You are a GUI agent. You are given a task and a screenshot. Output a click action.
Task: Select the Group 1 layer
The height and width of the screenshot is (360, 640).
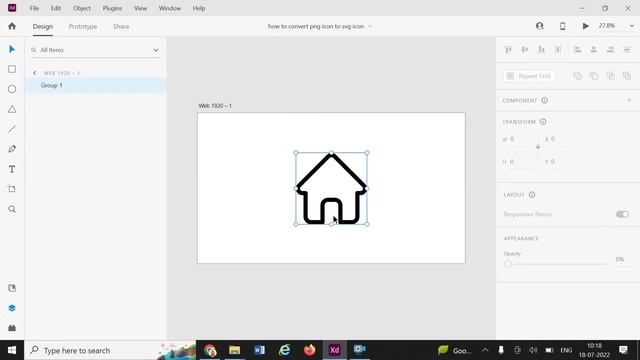tap(96, 85)
